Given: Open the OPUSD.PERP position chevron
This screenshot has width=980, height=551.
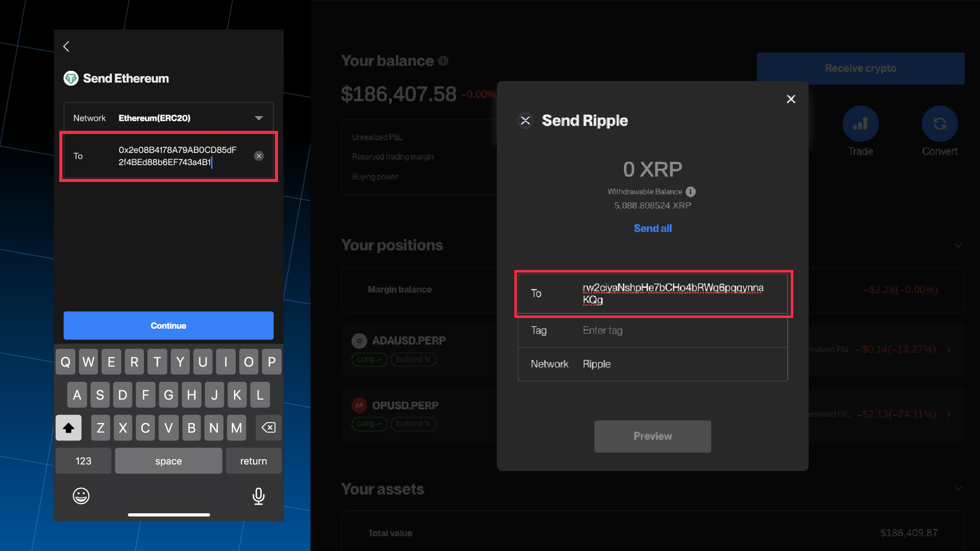Looking at the screenshot, I should (949, 414).
